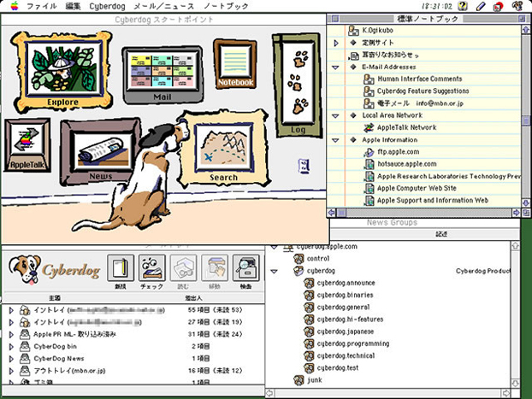The width and height of the screenshot is (532, 399).
Task: Select the AppleTalk framed icon
Action: click(x=27, y=144)
